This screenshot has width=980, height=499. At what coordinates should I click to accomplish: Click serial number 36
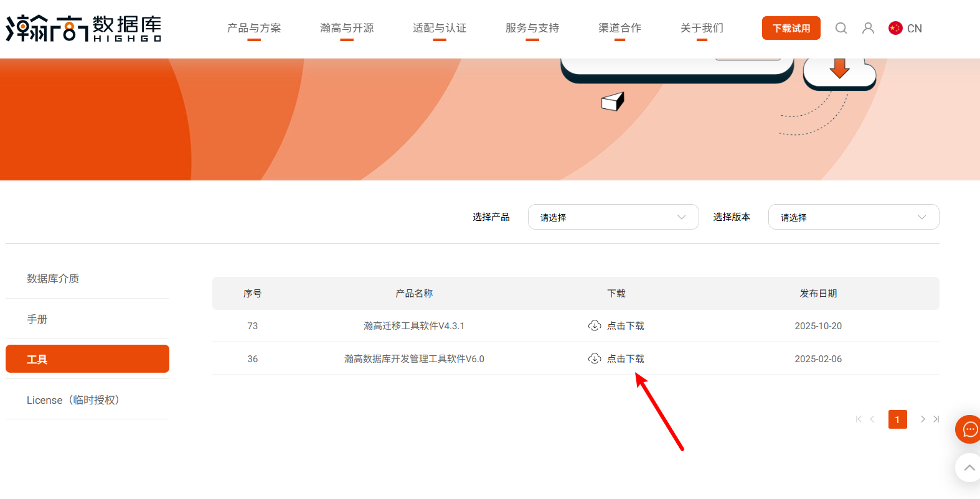pos(252,359)
